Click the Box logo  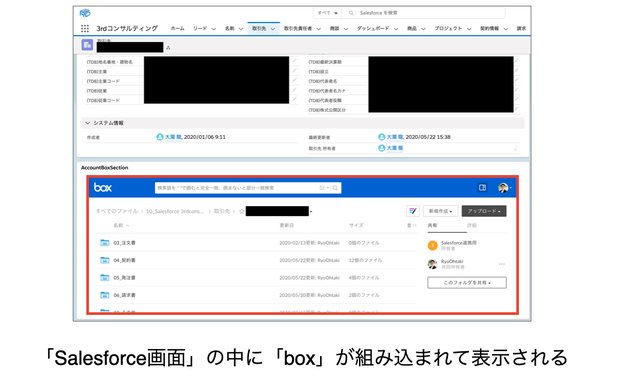(102, 187)
